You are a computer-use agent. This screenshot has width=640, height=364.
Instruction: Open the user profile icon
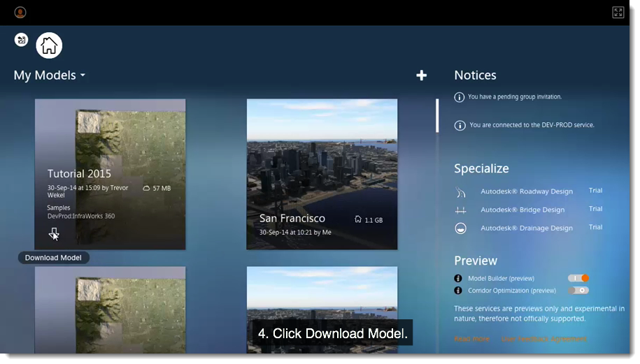(x=20, y=13)
